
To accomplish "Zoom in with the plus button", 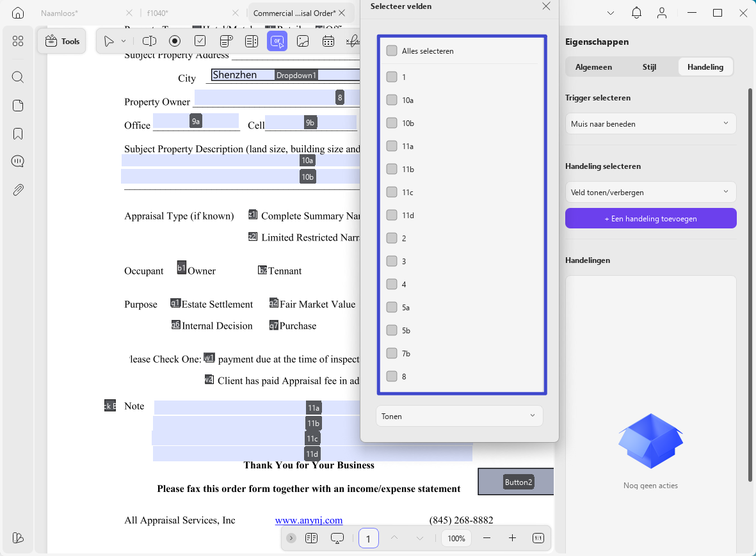I will click(513, 538).
